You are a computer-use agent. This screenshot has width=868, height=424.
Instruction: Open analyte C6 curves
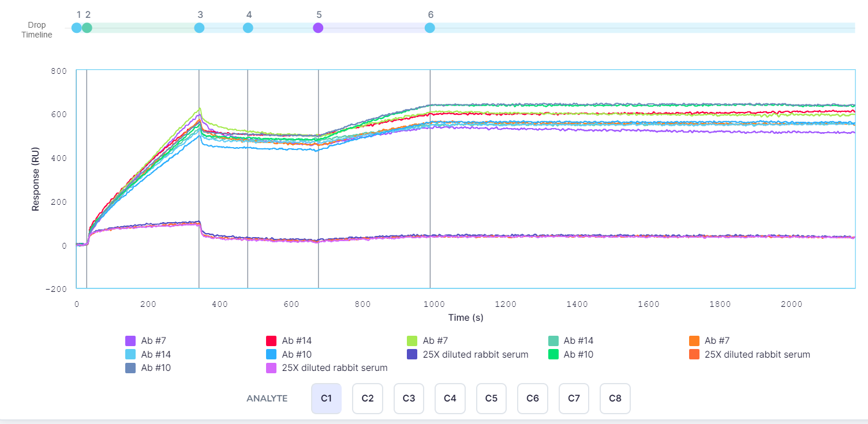(533, 399)
